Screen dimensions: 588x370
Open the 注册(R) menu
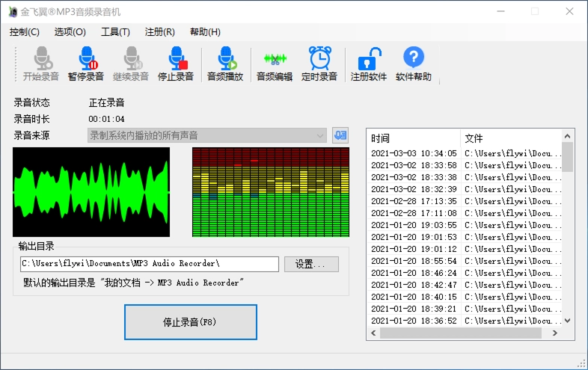point(160,32)
